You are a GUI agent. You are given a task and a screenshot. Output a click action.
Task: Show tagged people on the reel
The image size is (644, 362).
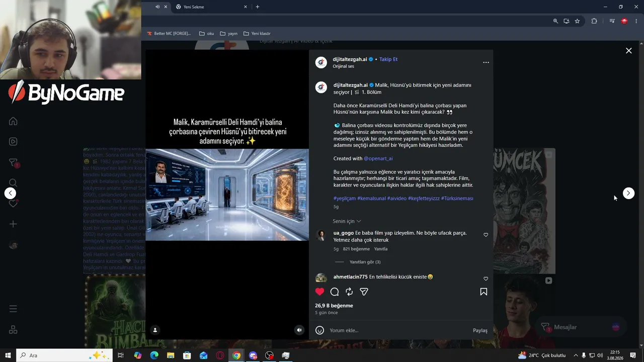tap(155, 330)
